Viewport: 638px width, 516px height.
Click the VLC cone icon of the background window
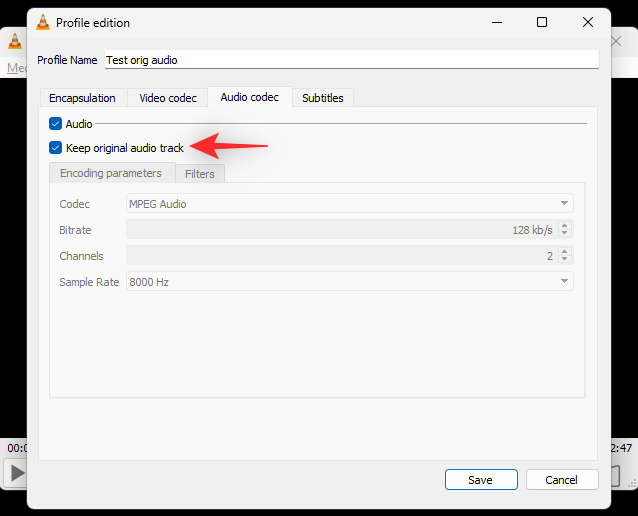tap(15, 41)
